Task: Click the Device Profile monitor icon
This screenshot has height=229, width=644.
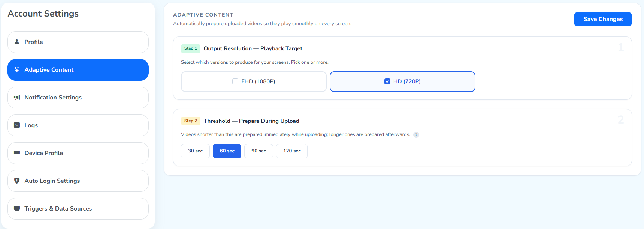Action: [x=17, y=153]
